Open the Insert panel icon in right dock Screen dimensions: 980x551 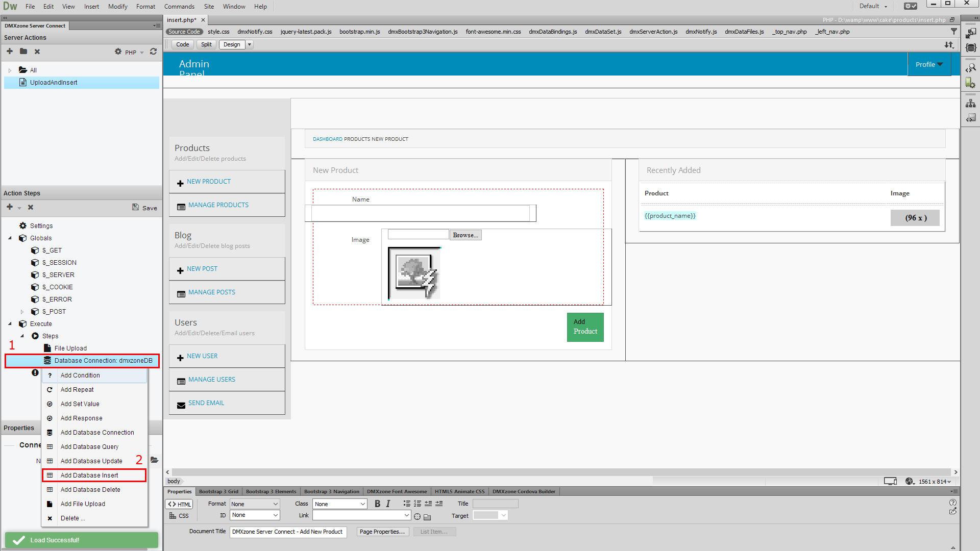click(x=971, y=34)
